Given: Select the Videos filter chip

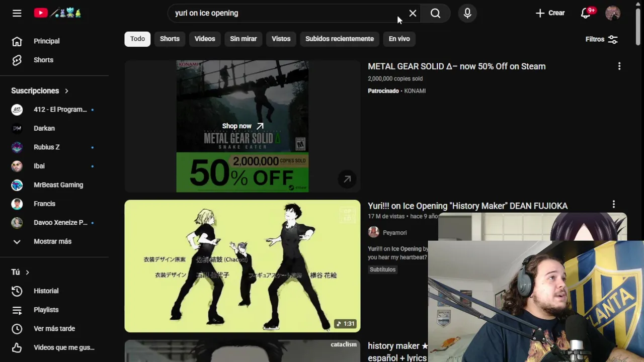Looking at the screenshot, I should coord(205,39).
